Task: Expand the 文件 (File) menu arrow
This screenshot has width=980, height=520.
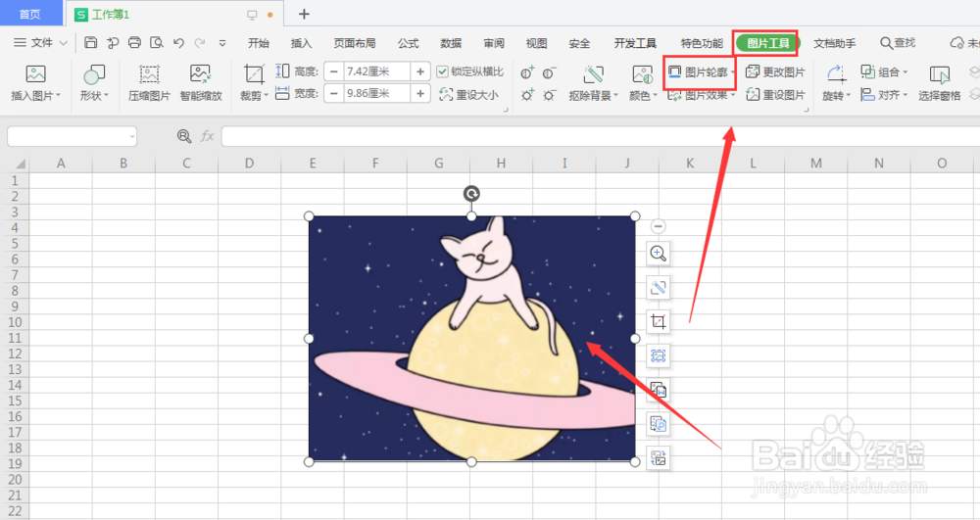Action: (x=63, y=43)
